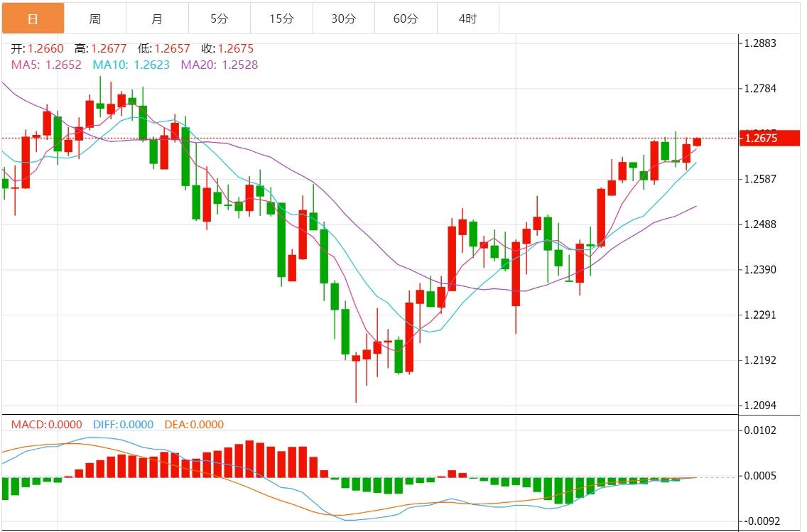807x532 pixels.
Task: Click the 开 opening price readout
Action: [x=37, y=49]
